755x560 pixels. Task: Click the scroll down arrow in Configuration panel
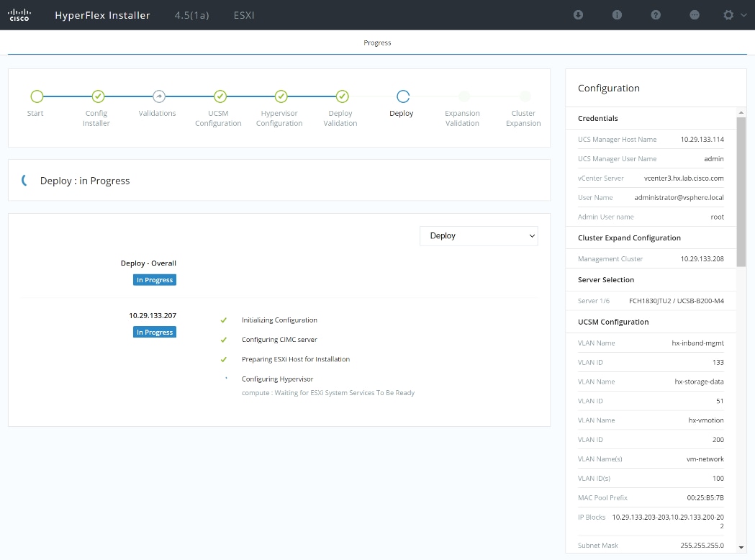[x=741, y=548]
